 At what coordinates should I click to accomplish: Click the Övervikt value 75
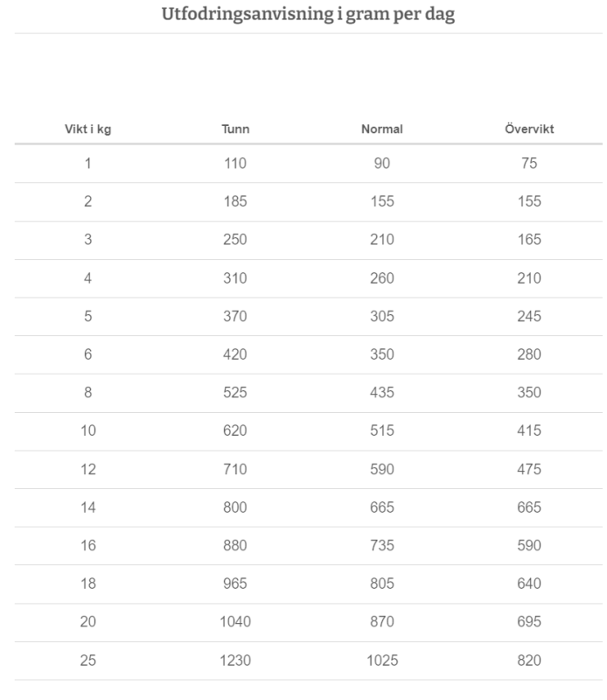coord(529,163)
